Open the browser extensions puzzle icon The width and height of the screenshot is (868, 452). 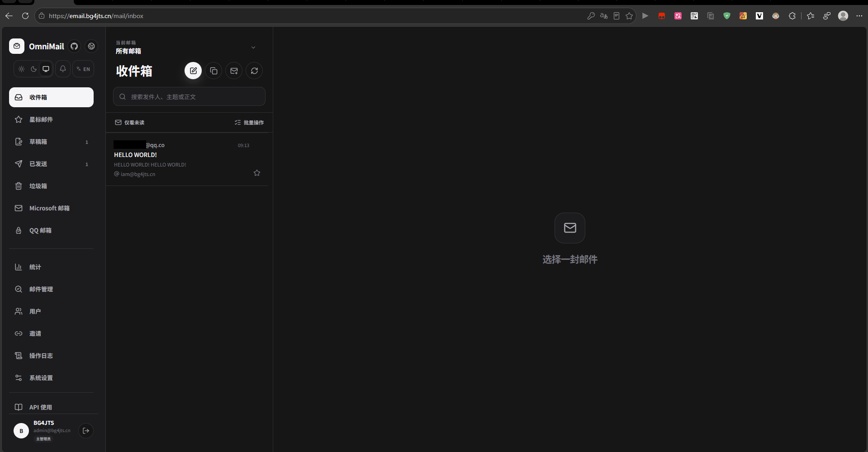[792, 16]
